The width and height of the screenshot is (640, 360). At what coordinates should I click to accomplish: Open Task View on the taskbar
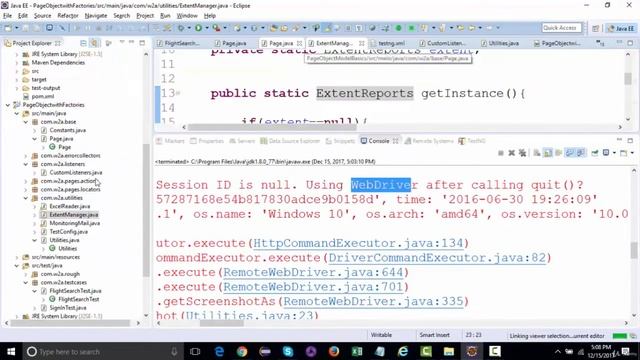coord(195,351)
